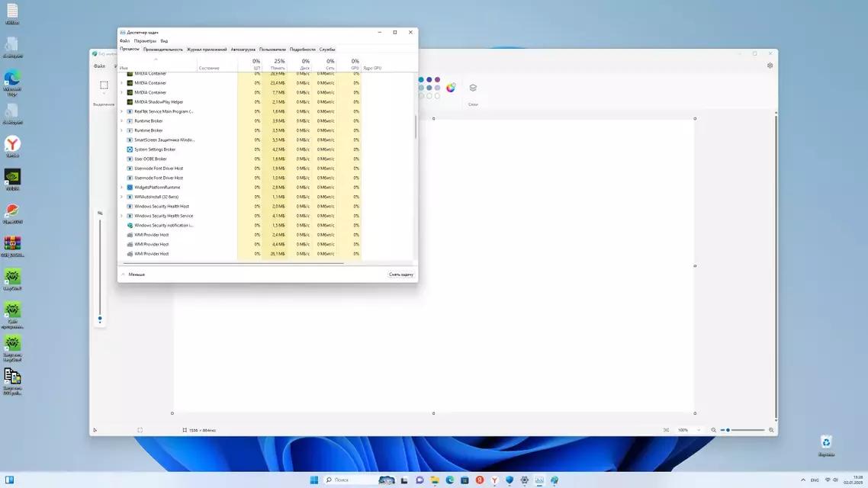Sort by the Диск column header
Screen dimensions: 868x488
click(x=300, y=63)
